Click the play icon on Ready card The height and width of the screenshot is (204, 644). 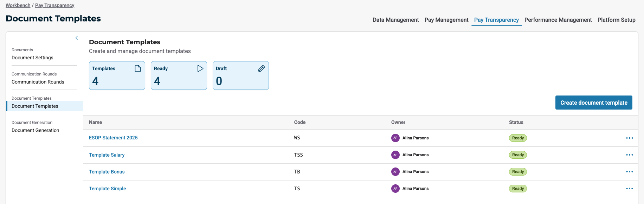point(200,68)
